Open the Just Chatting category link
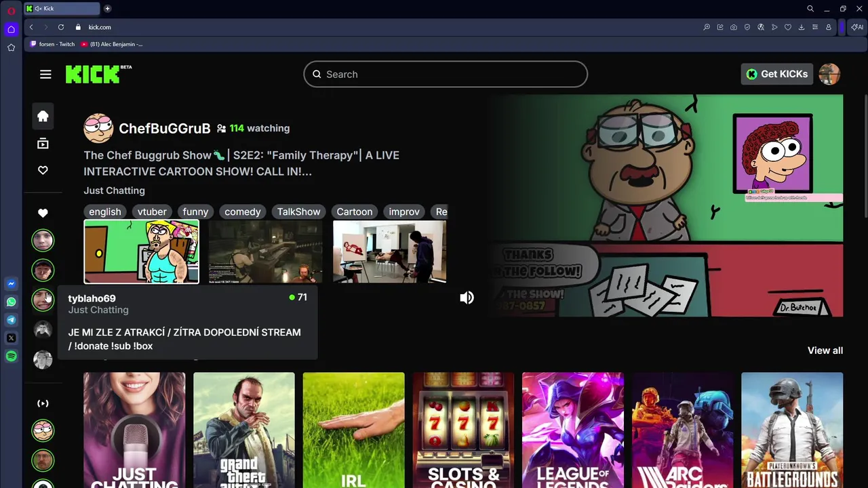The height and width of the screenshot is (488, 868). pos(114,190)
